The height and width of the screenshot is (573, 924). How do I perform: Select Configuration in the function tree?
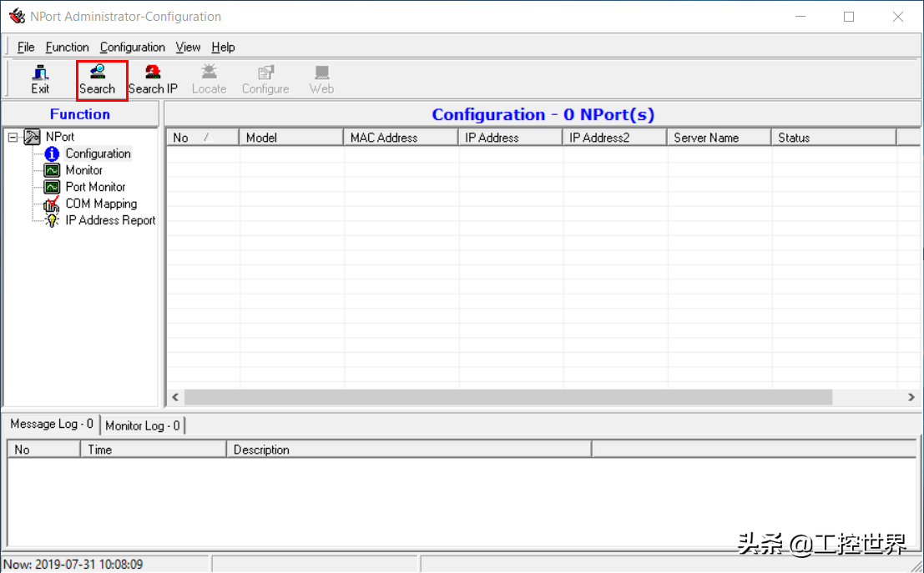(x=98, y=153)
